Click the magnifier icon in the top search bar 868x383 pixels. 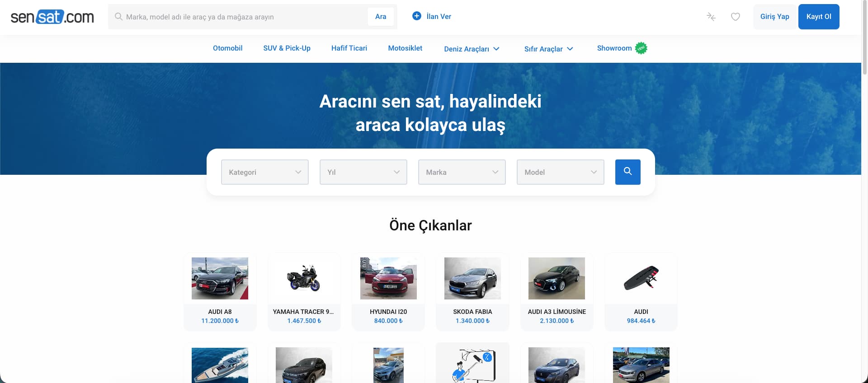pos(118,17)
